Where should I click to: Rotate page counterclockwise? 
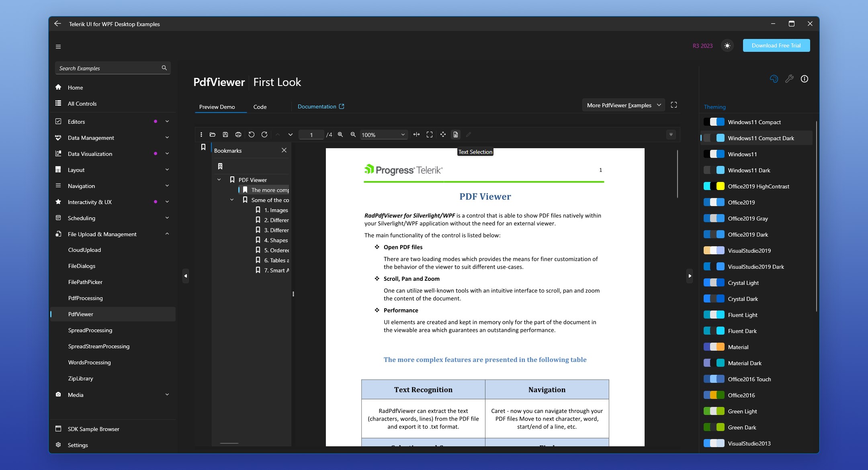252,135
